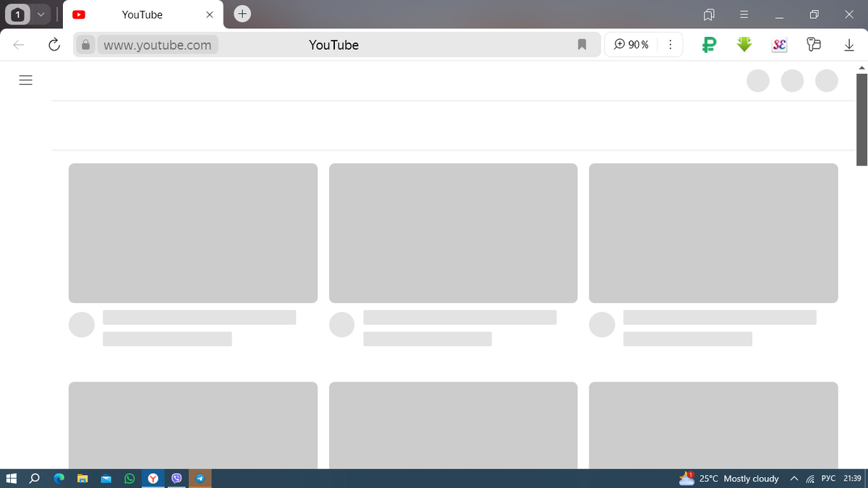Open the green ruble extension
Viewport: 868px width, 488px height.
click(709, 45)
